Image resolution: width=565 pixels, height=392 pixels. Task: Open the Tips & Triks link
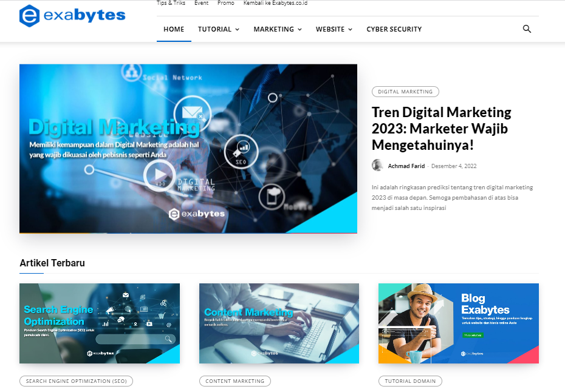click(x=171, y=3)
